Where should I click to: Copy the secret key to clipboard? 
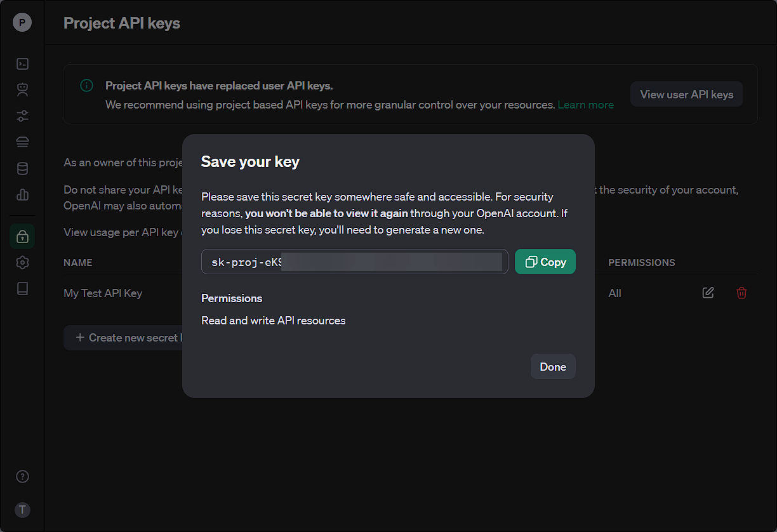pyautogui.click(x=545, y=262)
